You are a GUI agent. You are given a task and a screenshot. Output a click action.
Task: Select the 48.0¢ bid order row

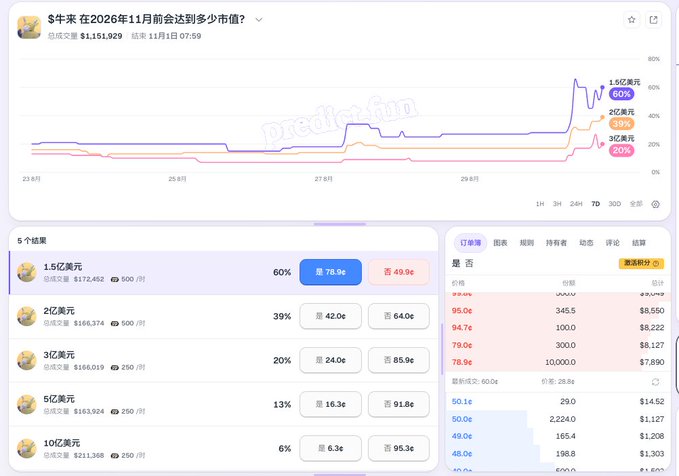(x=558, y=454)
